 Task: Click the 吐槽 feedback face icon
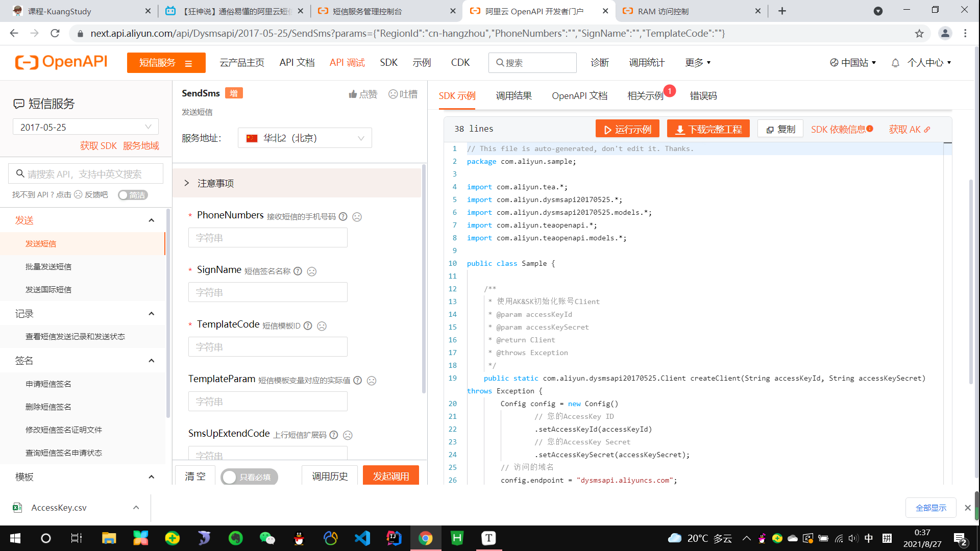pos(393,94)
